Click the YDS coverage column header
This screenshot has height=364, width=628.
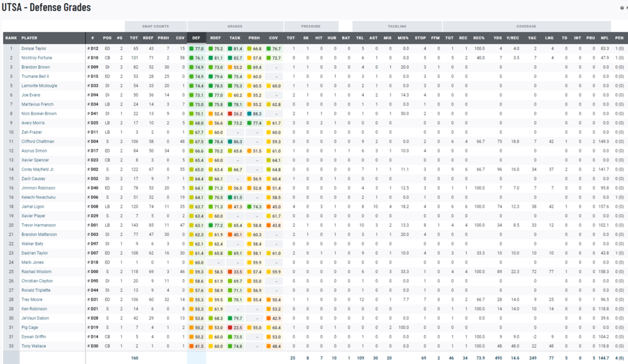[497, 38]
